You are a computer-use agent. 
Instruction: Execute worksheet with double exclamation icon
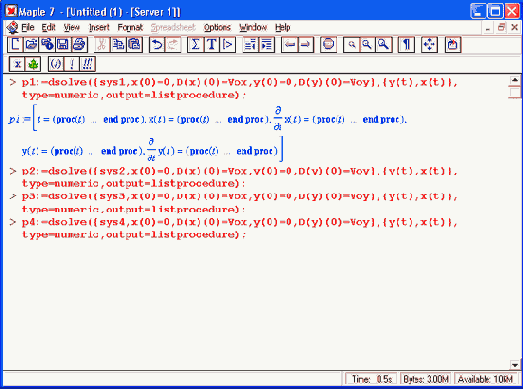click(87, 64)
